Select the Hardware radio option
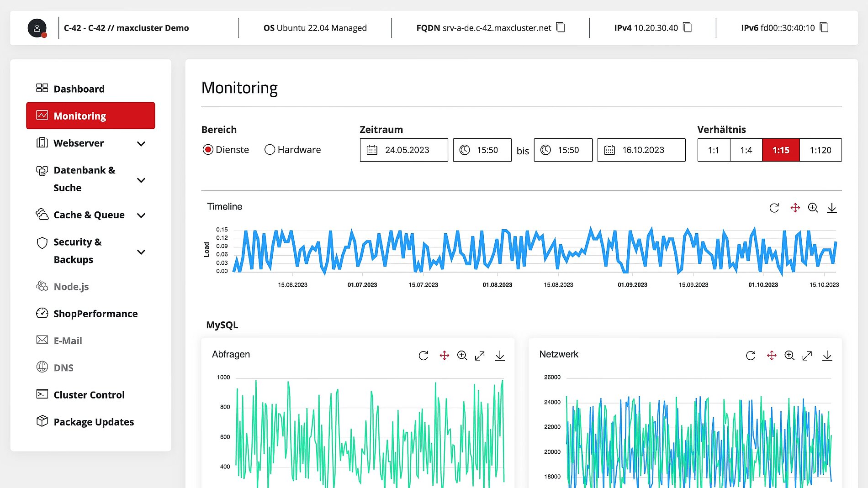The image size is (868, 488). tap(270, 150)
